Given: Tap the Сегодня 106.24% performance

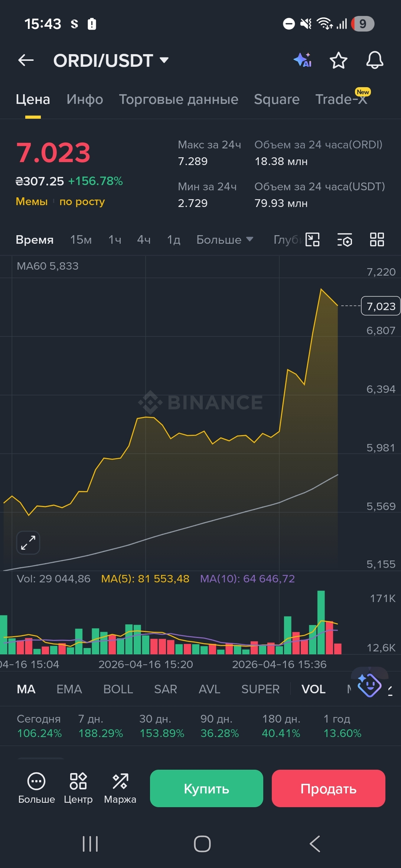Looking at the screenshot, I should coord(39,726).
